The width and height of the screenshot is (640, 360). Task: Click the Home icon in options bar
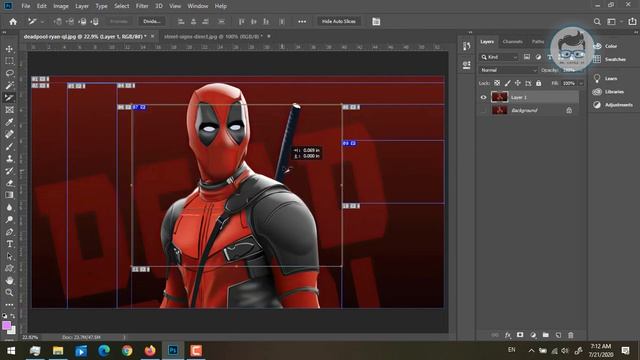(x=13, y=21)
